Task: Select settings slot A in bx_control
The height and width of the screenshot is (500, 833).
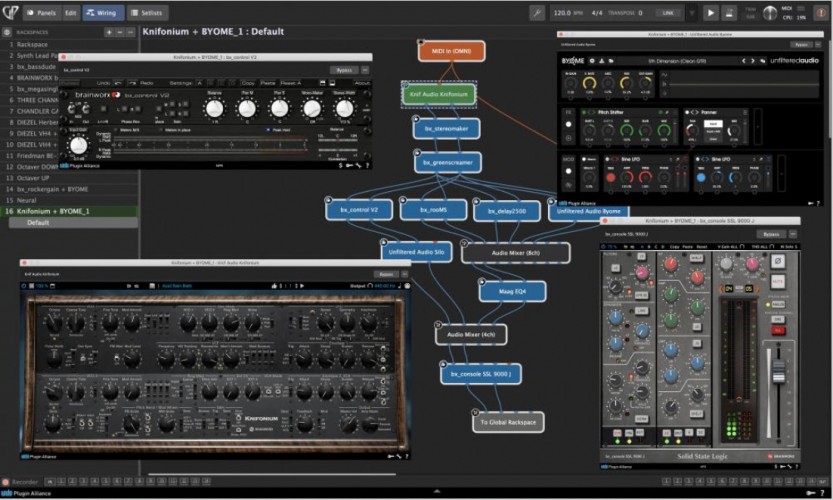Action: pos(199,83)
